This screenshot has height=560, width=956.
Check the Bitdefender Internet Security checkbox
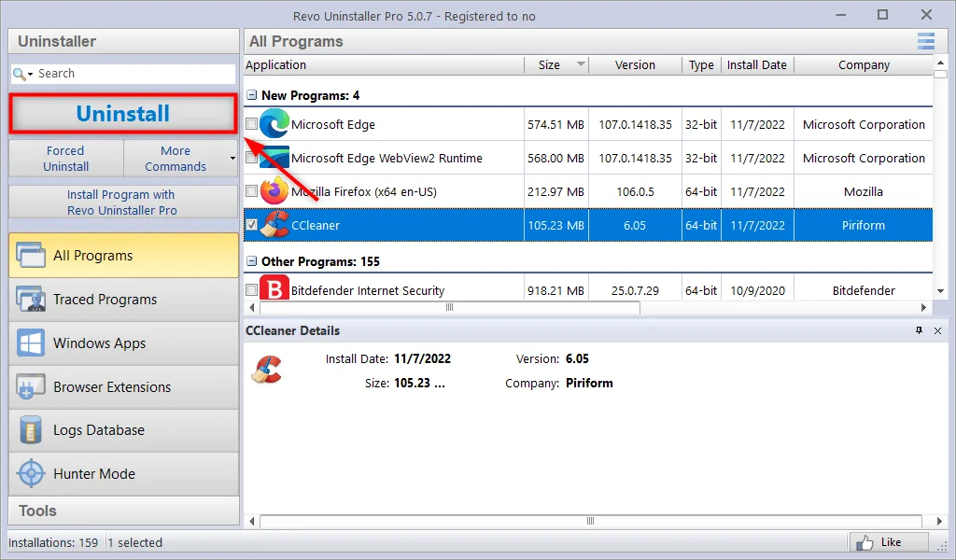coord(251,290)
